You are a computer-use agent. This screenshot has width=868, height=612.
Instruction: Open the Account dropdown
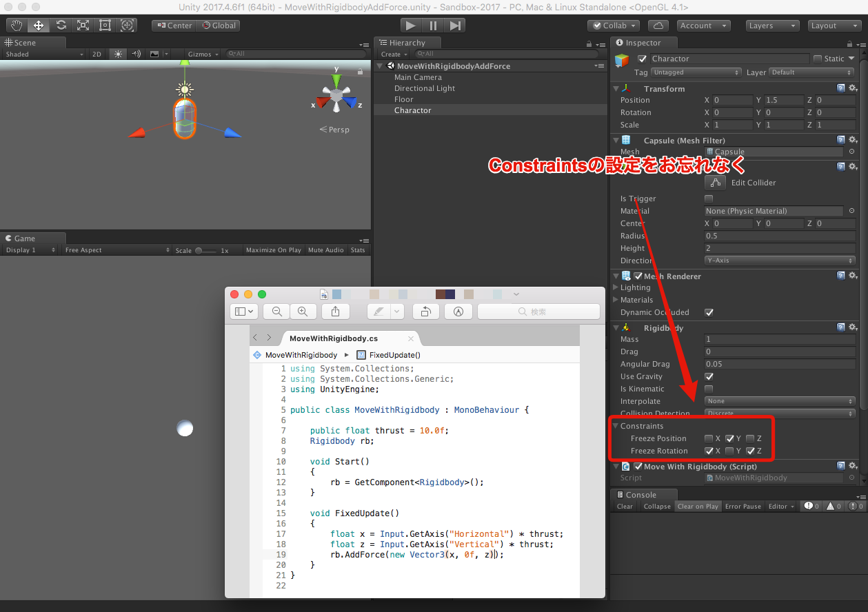click(x=703, y=25)
